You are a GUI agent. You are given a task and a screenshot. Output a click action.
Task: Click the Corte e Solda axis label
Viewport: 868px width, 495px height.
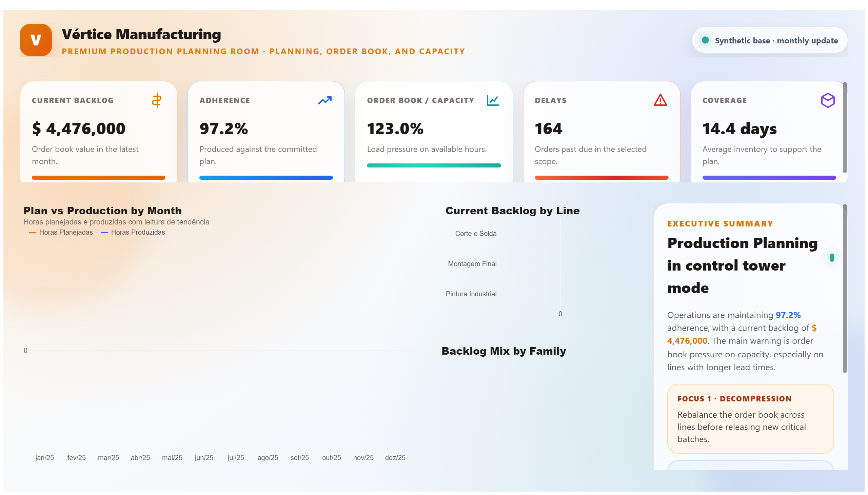[x=476, y=234]
